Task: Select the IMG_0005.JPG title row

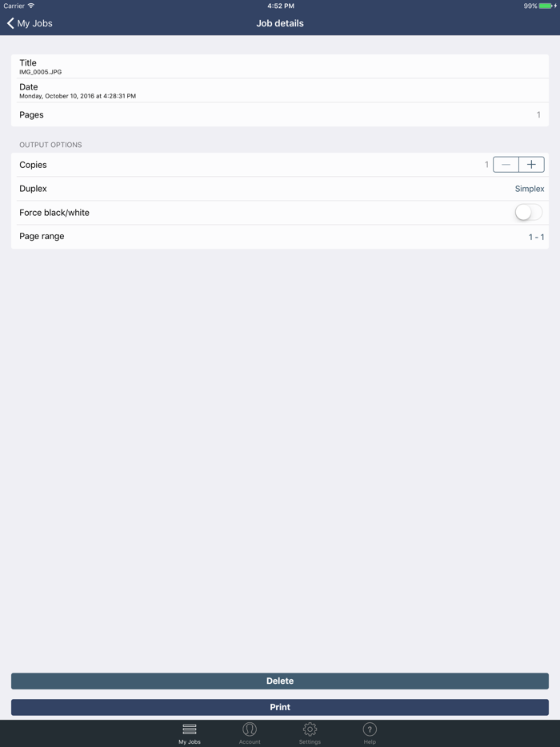Action: (x=280, y=66)
